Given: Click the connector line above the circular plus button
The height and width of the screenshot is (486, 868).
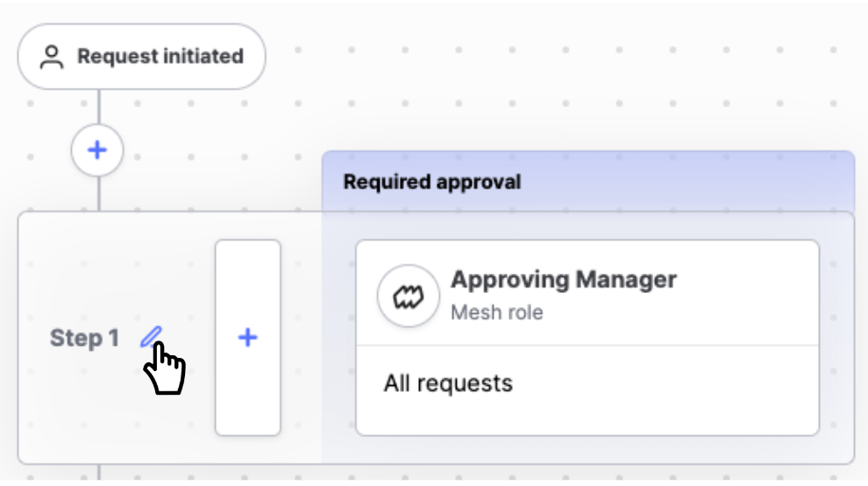Looking at the screenshot, I should (x=98, y=107).
